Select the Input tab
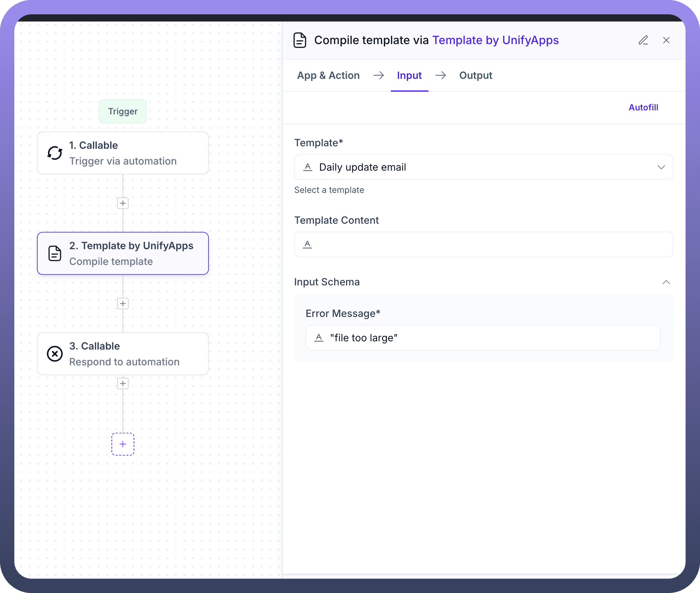 coord(409,75)
